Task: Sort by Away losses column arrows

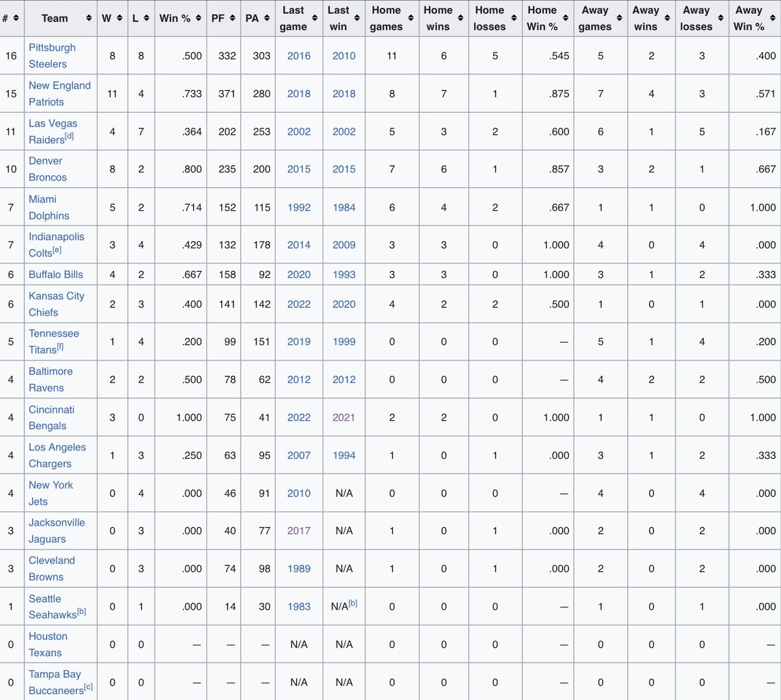Action: (720, 18)
